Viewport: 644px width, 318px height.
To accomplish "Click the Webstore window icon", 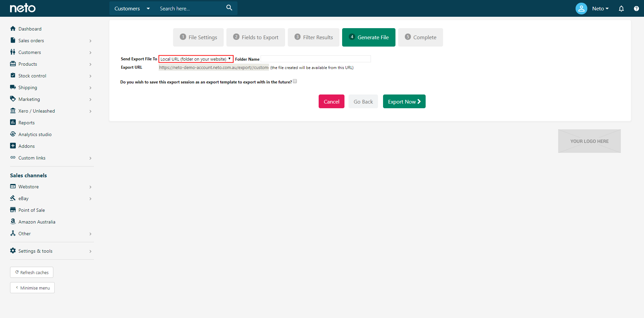I will click(13, 186).
